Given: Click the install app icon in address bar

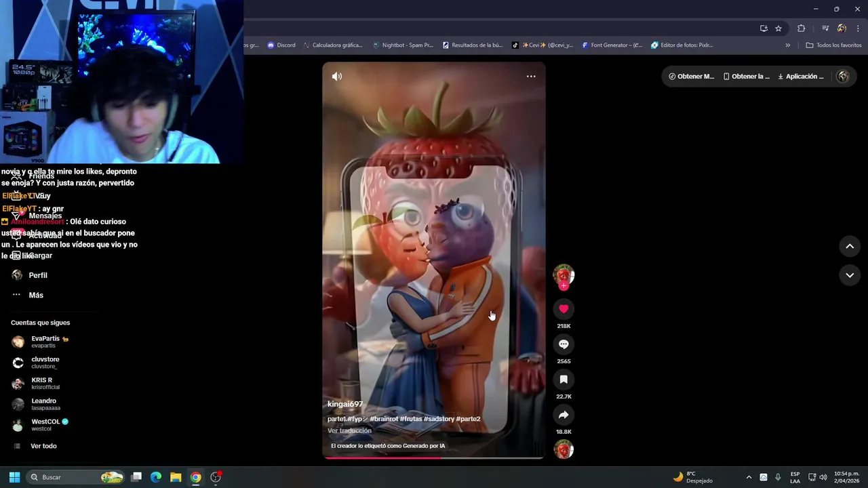Looking at the screenshot, I should (x=764, y=28).
